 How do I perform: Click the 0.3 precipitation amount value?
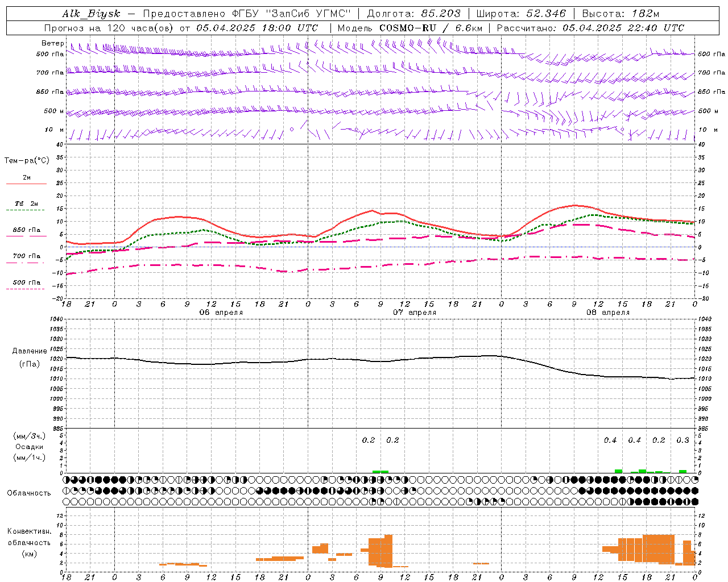[682, 440]
